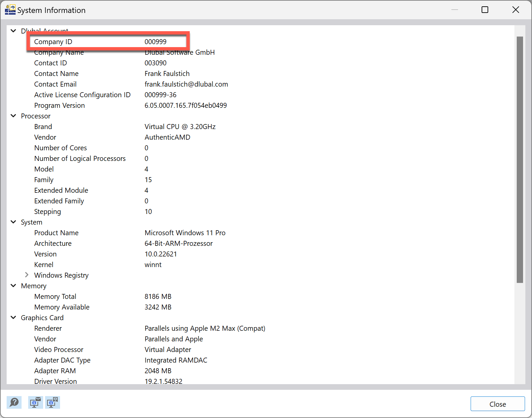Screen dimensions: 532x418
Task: Select the Extended Family row
Action: [260, 201]
